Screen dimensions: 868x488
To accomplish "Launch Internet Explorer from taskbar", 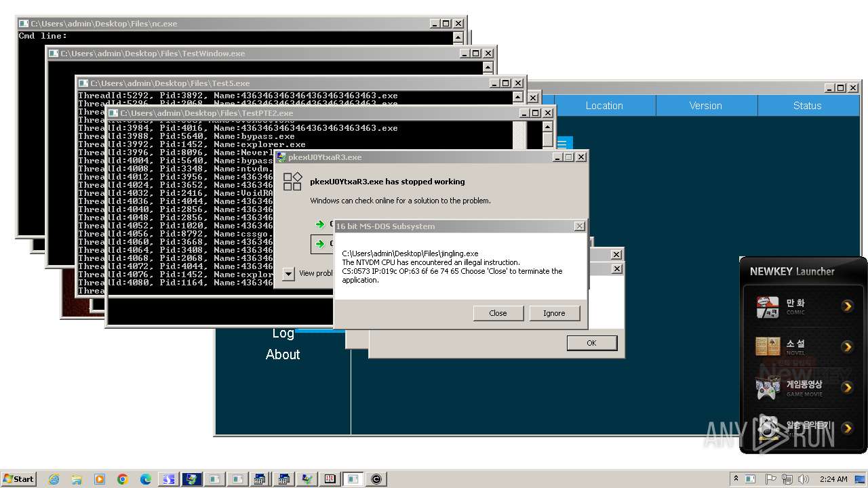I will (54, 479).
